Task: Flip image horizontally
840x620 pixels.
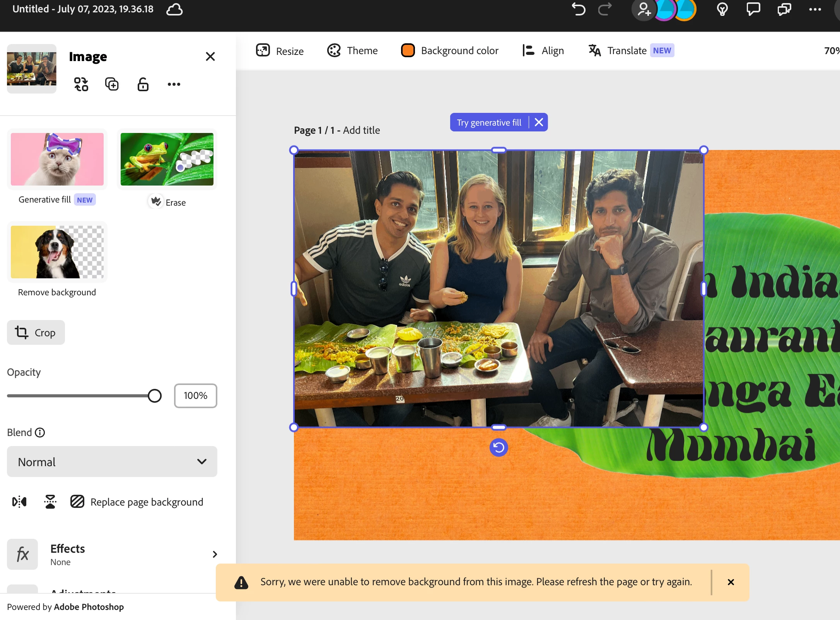Action: [19, 502]
